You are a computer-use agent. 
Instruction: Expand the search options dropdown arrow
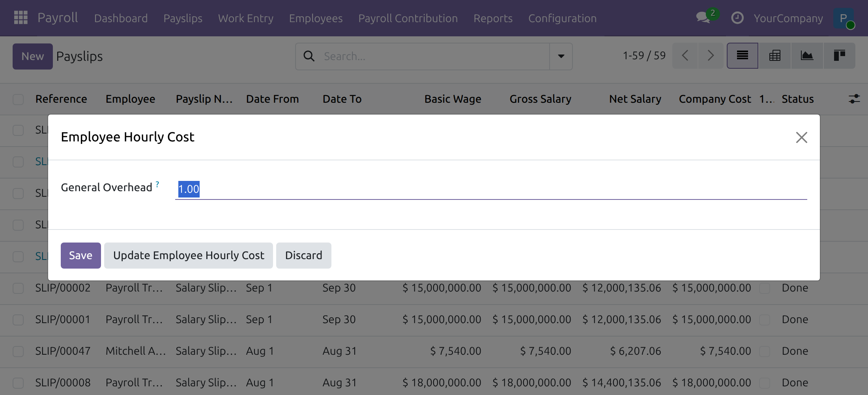click(561, 56)
